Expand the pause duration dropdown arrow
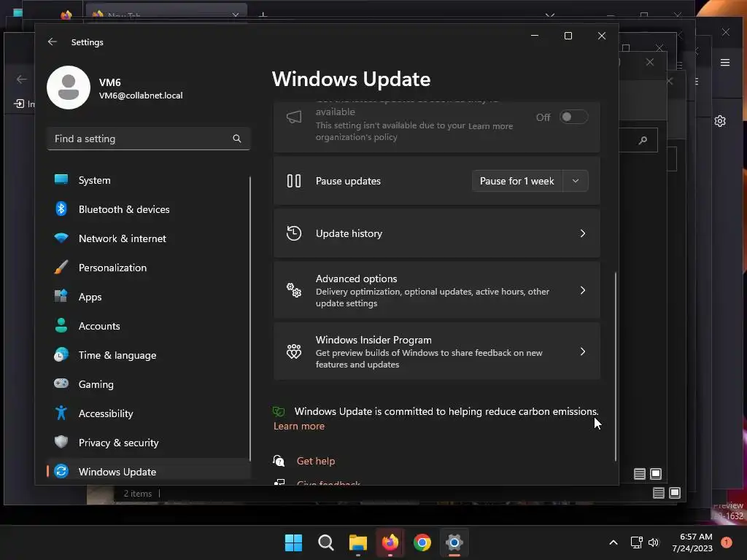The height and width of the screenshot is (560, 747). (x=576, y=181)
